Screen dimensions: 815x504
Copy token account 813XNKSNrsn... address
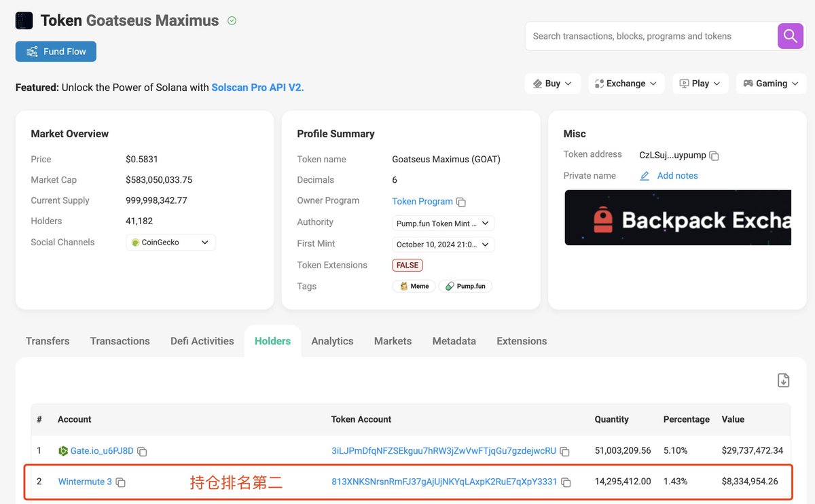pyautogui.click(x=565, y=482)
